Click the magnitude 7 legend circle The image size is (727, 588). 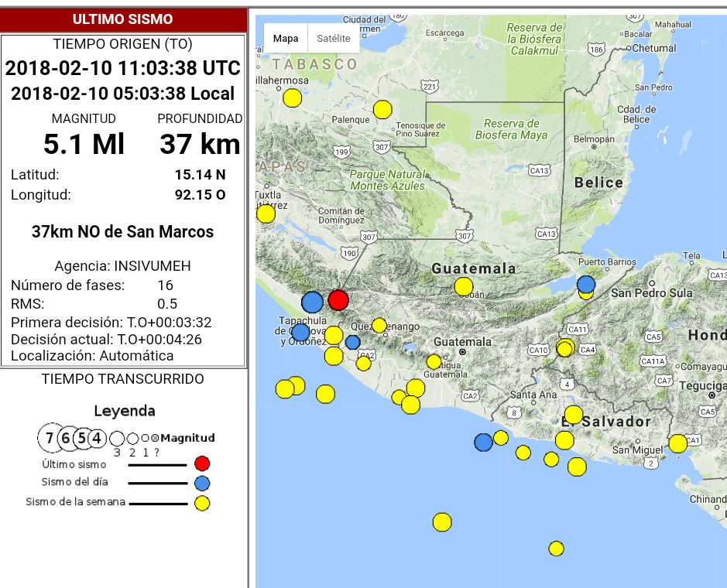point(50,439)
